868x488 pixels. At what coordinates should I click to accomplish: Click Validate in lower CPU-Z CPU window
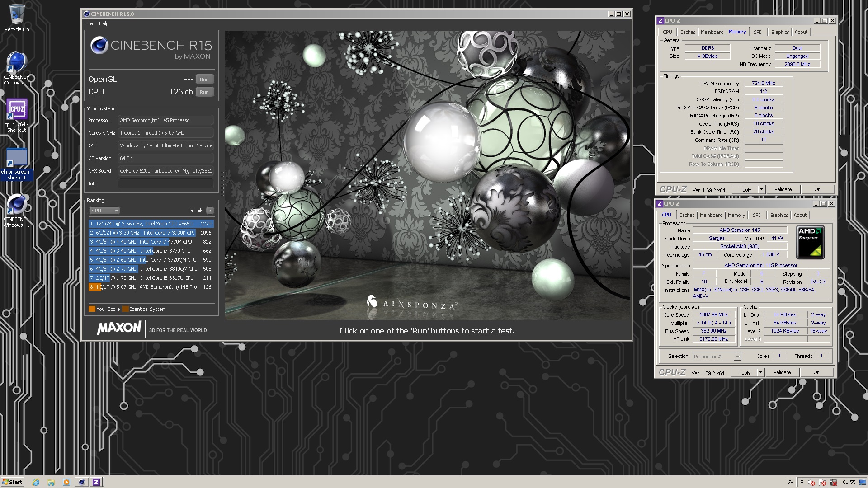pyautogui.click(x=782, y=373)
